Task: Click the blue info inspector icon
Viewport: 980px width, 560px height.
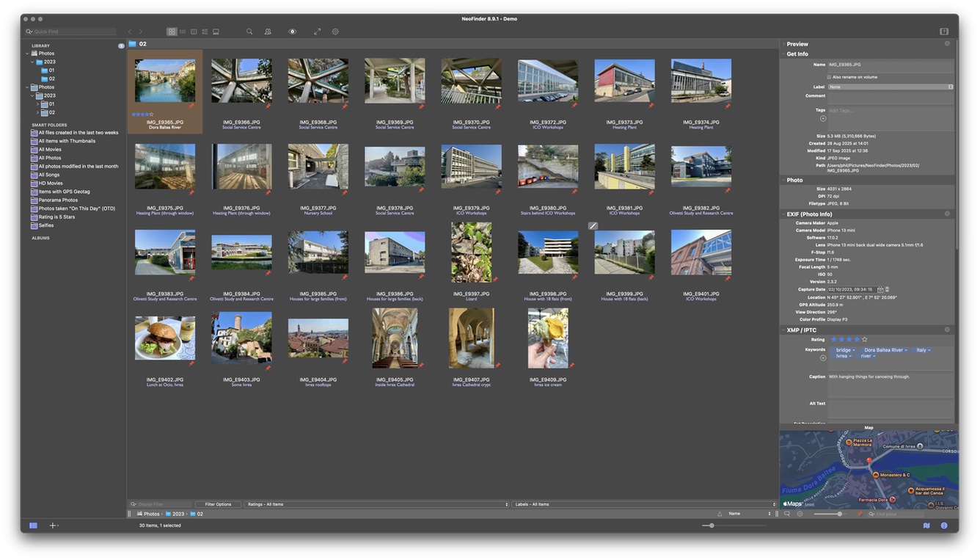Action: tap(944, 526)
